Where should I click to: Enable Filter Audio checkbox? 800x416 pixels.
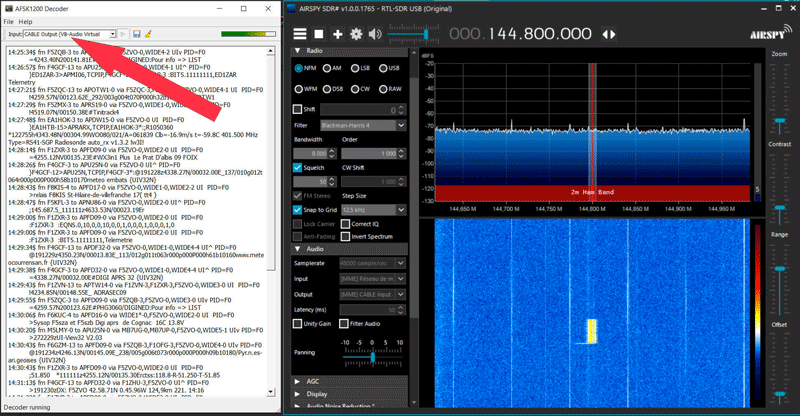pyautogui.click(x=344, y=324)
